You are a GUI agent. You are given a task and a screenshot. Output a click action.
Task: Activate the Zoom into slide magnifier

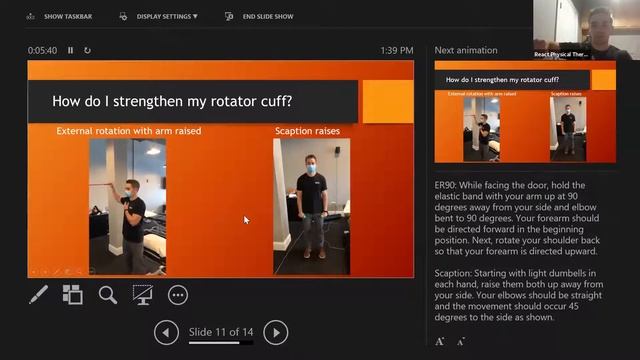(108, 295)
